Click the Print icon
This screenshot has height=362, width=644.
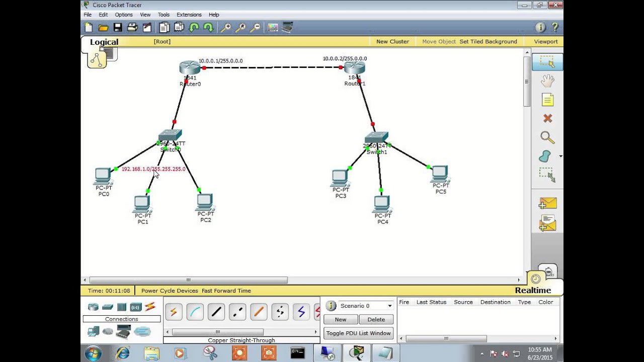[x=132, y=28]
